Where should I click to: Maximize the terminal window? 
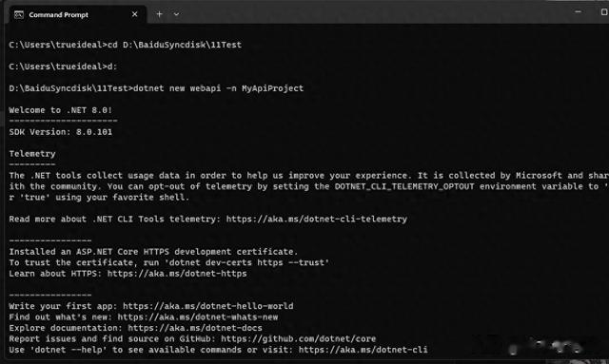click(x=604, y=12)
